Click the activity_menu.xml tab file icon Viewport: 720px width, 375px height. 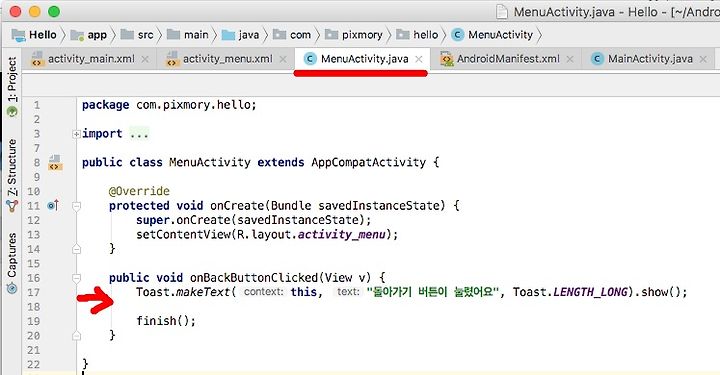[x=172, y=59]
